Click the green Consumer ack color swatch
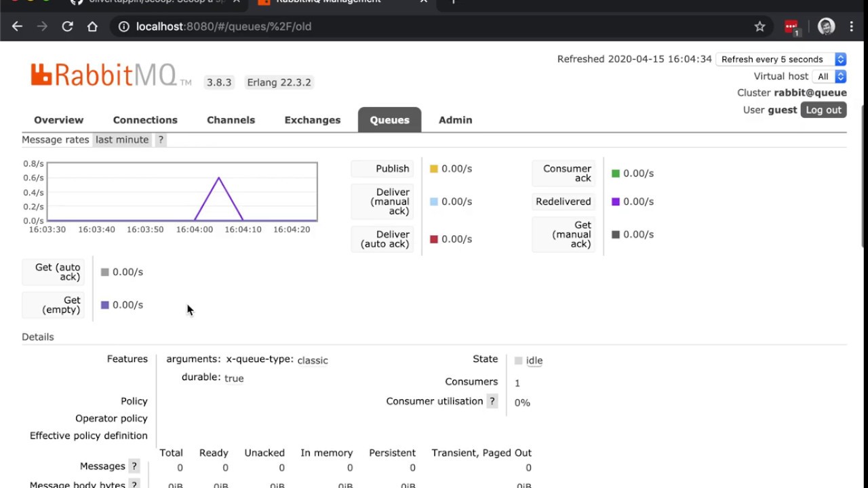868x488 pixels. [x=616, y=174]
